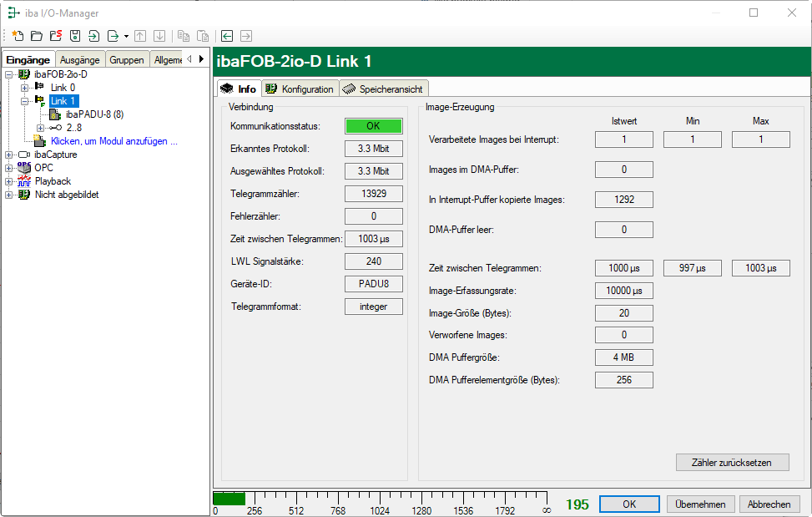
Task: Click the folder icon with red S
Action: pos(56,36)
